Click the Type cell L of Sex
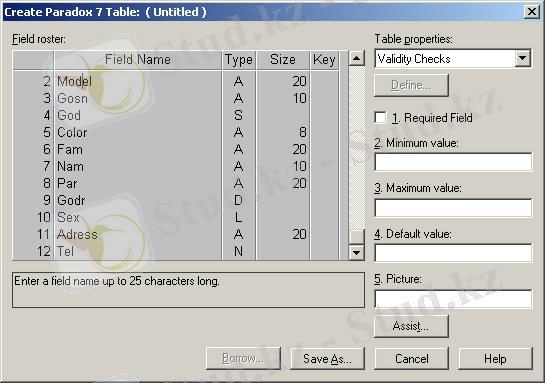This screenshot has height=383, width=545. click(239, 218)
